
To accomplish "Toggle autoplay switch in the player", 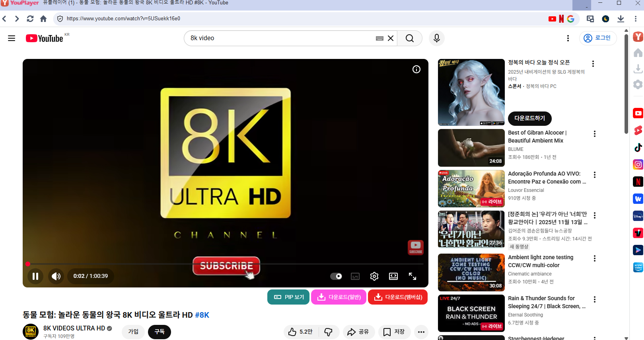I will coord(336,276).
